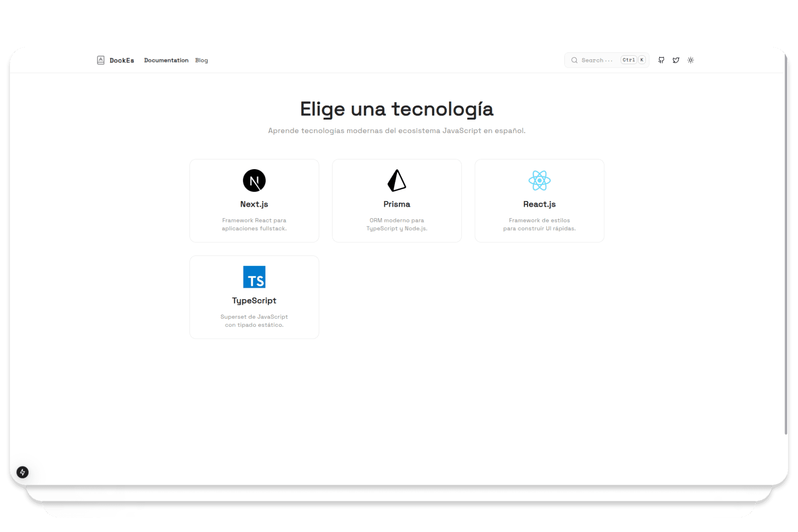Select the TypeScript technology card

254,297
